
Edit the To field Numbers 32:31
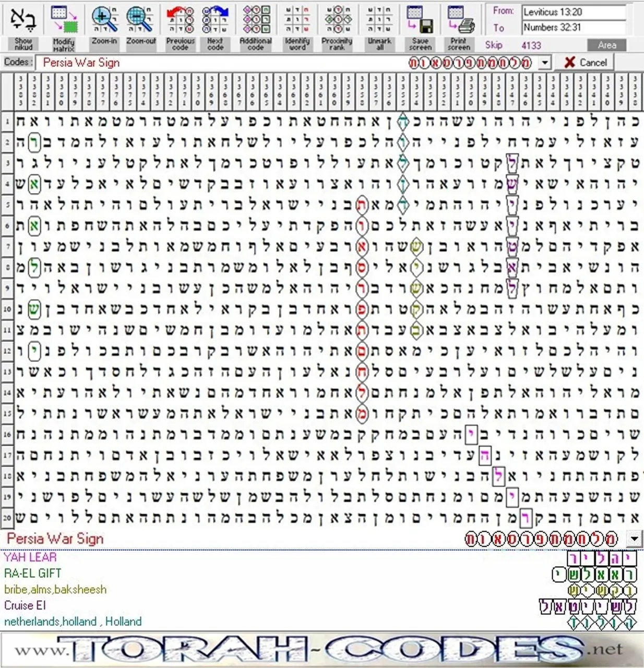574,27
